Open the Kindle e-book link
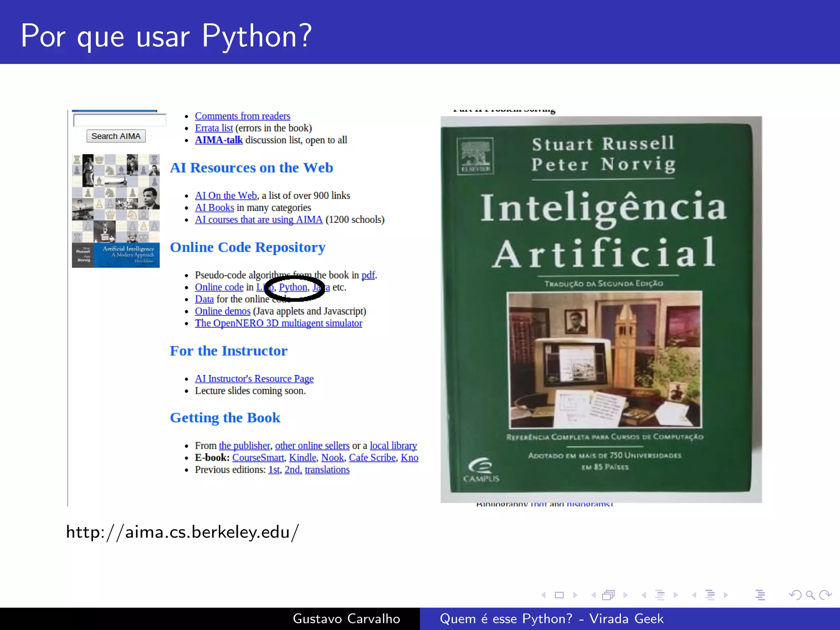 [303, 457]
